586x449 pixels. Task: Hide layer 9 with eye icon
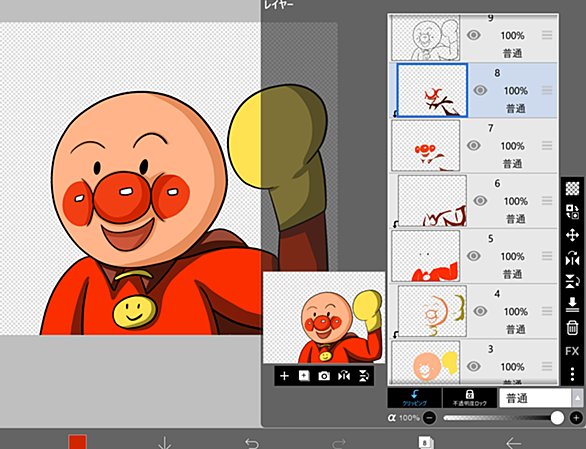474,35
